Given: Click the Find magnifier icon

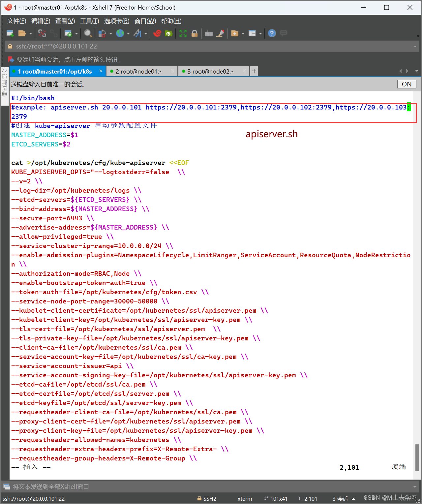Looking at the screenshot, I should click(x=88, y=33).
